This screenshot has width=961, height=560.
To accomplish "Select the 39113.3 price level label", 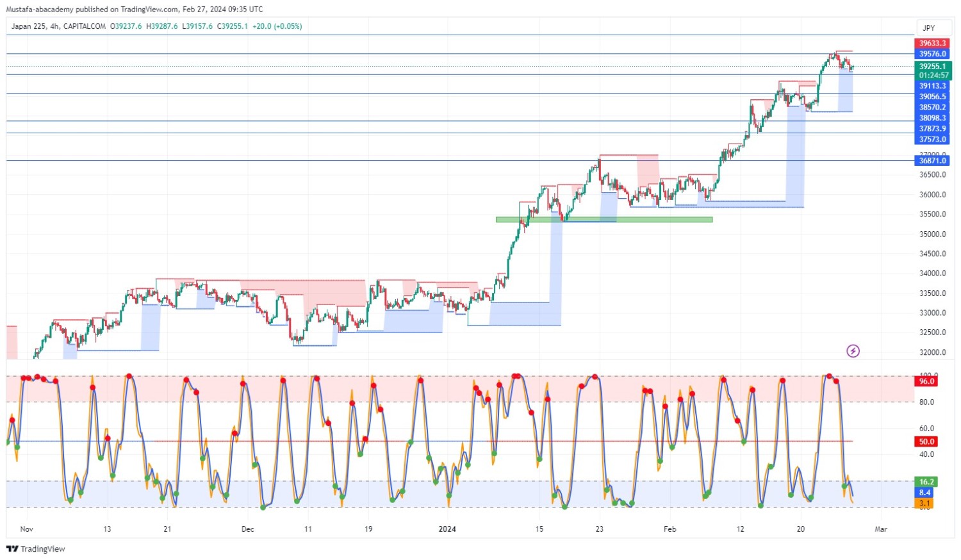I will [x=932, y=86].
